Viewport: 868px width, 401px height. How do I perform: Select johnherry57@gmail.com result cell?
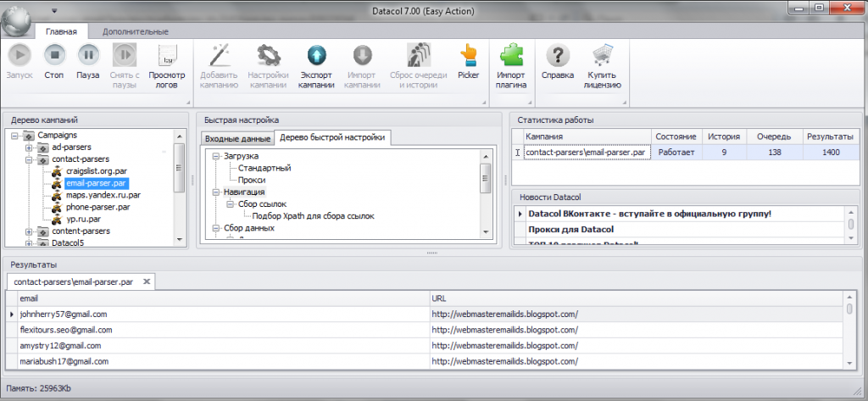click(x=223, y=314)
